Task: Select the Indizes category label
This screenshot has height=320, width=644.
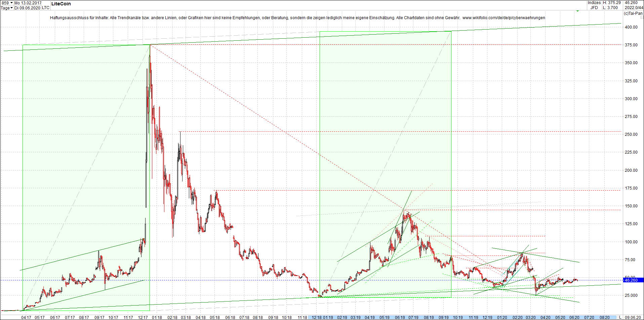Action: click(594, 3)
